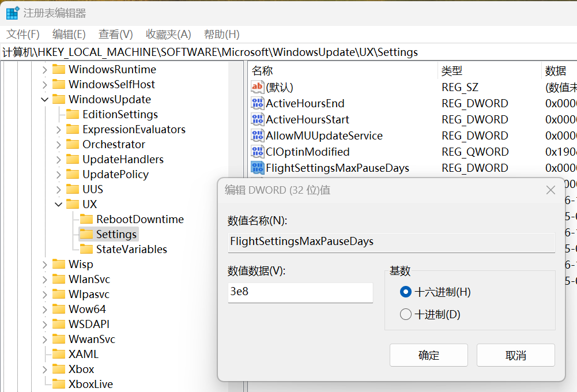Open the 收藏夹(A) menu
The image size is (577, 392).
168,35
